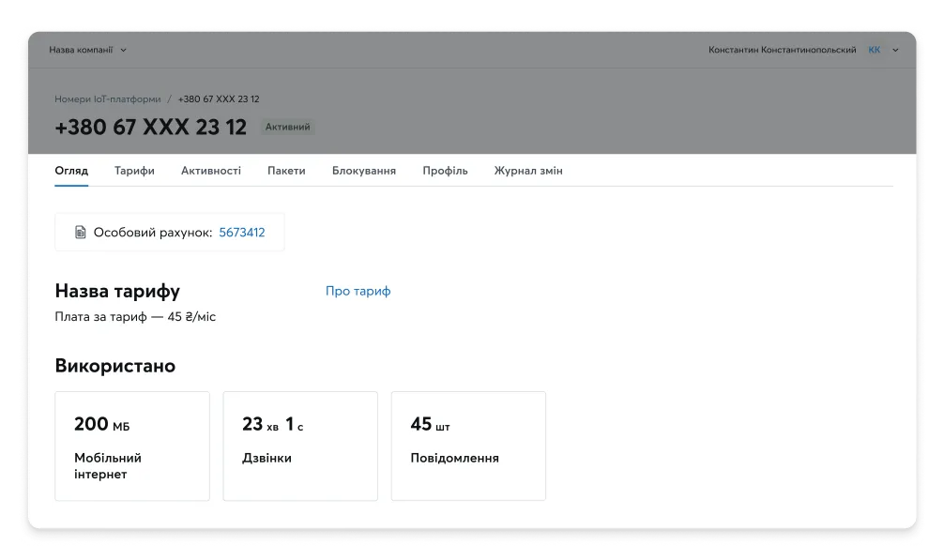Click the large phone number heading
944x560 pixels.
click(150, 127)
